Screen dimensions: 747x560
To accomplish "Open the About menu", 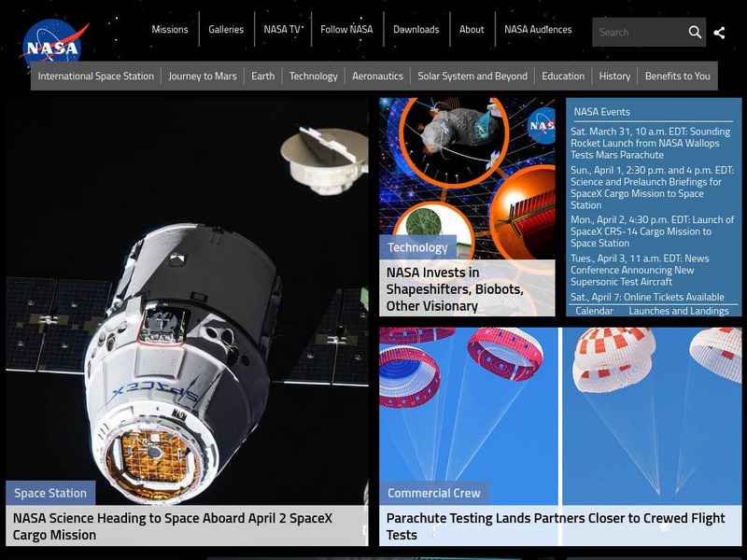I will coord(472,30).
